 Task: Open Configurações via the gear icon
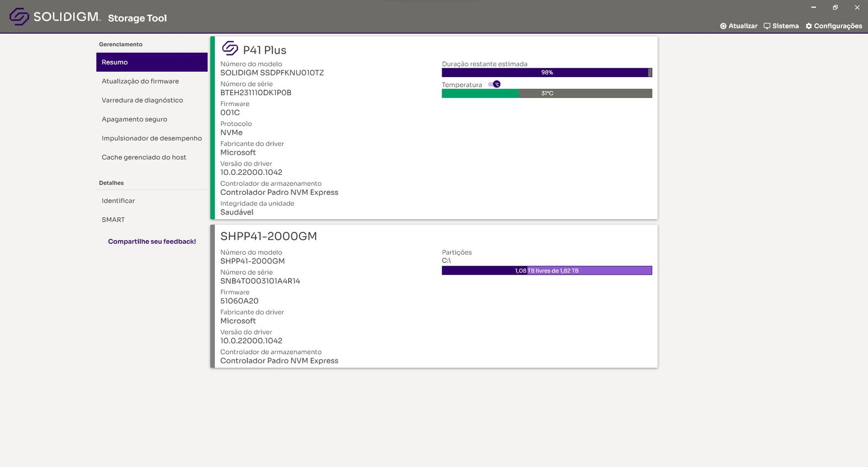809,26
